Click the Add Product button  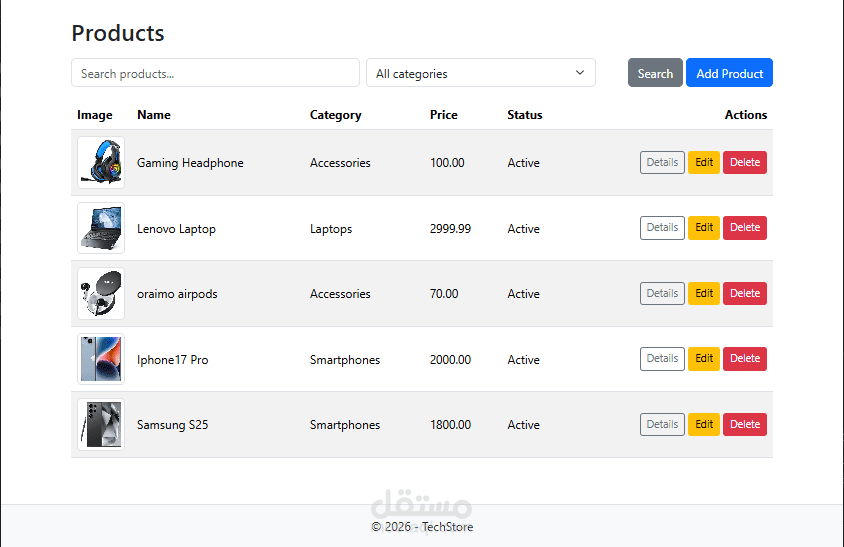coord(729,73)
